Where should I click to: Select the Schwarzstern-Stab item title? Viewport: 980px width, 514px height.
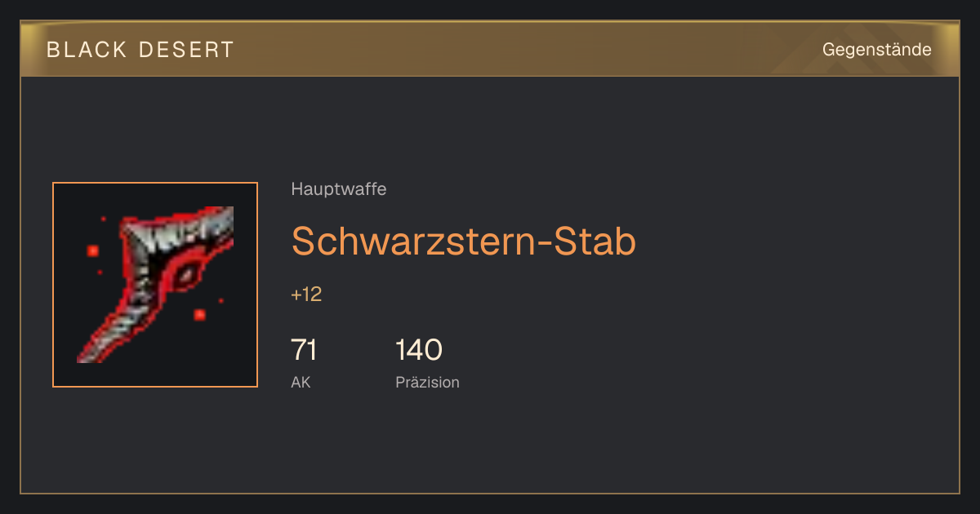point(463,241)
